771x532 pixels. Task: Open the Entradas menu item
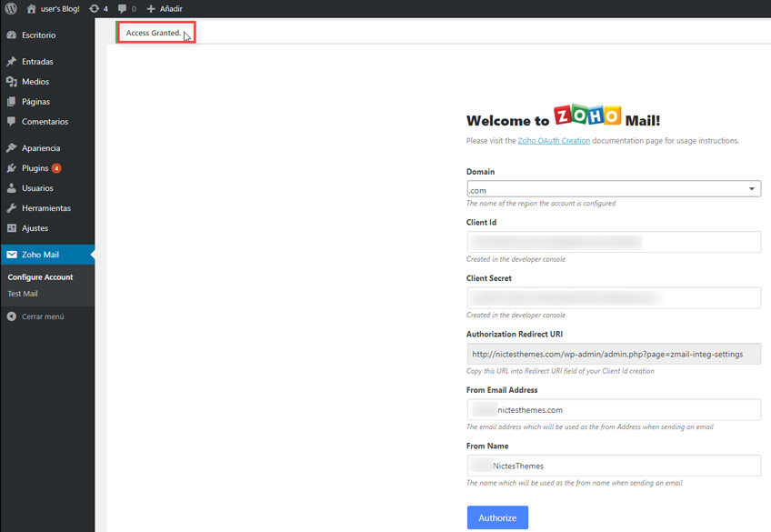[x=47, y=62]
